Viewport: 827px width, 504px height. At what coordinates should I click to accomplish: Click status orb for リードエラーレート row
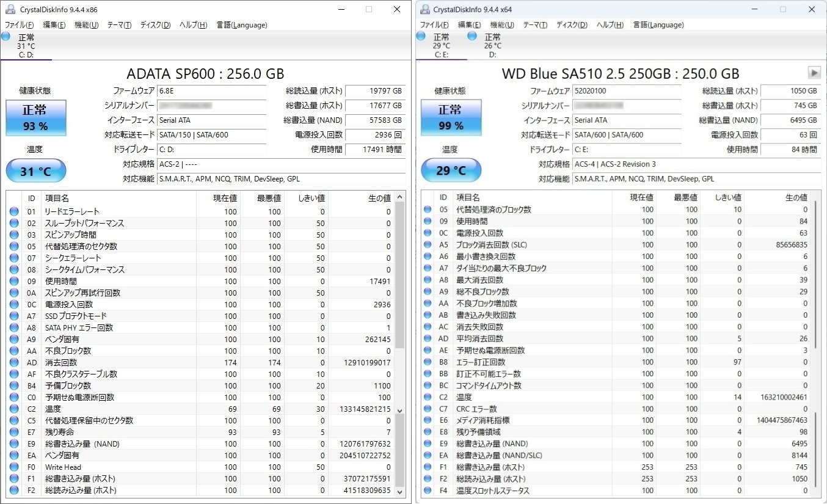point(14,211)
